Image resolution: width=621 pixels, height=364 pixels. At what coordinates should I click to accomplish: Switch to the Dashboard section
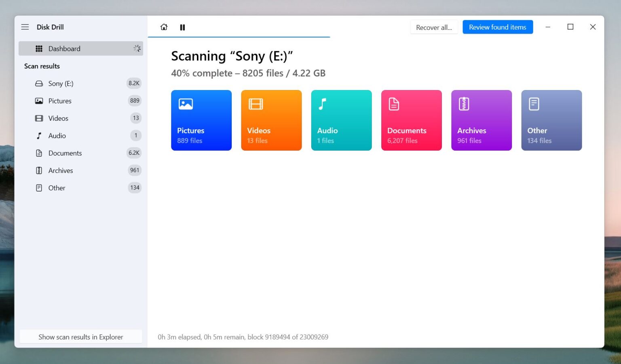(x=64, y=48)
